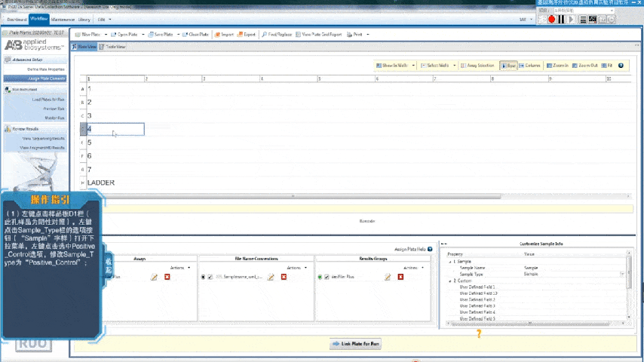Open File Name Conventions Actions dropdown
This screenshot has width=644, height=362.
tap(297, 268)
